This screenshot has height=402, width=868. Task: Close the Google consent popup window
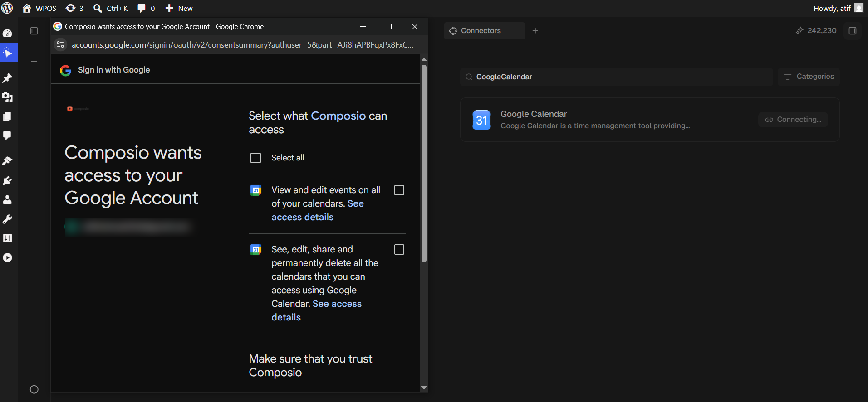[415, 27]
